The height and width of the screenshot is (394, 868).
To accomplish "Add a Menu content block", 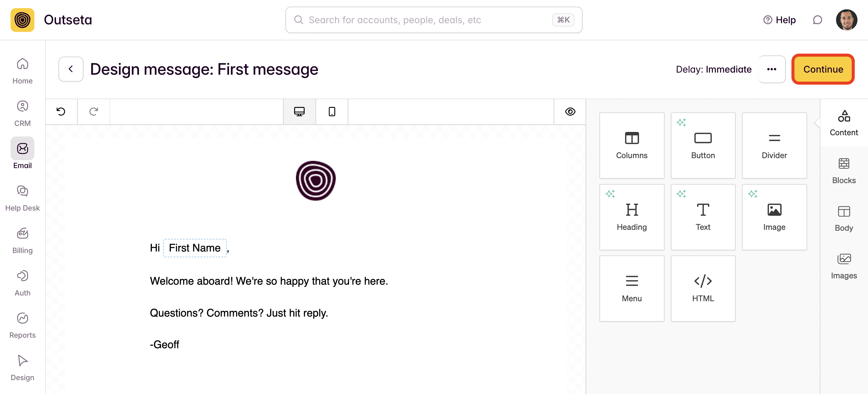I will 631,288.
